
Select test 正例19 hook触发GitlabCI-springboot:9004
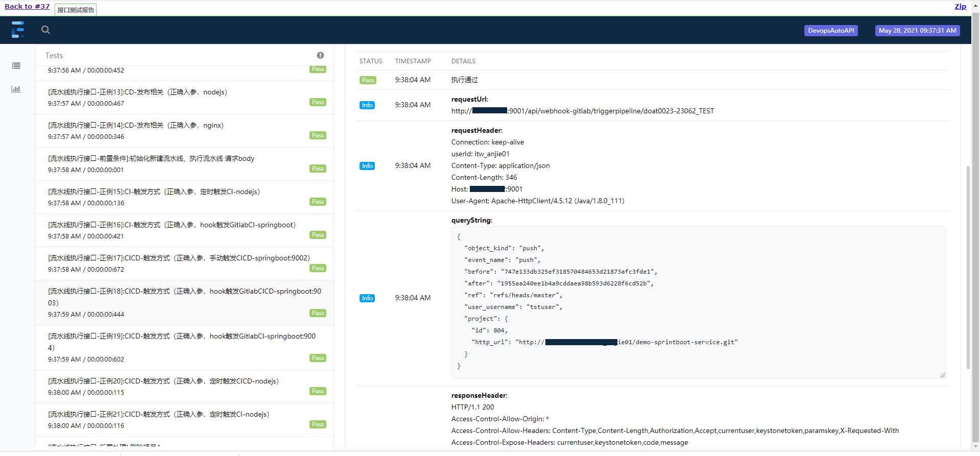(184, 347)
